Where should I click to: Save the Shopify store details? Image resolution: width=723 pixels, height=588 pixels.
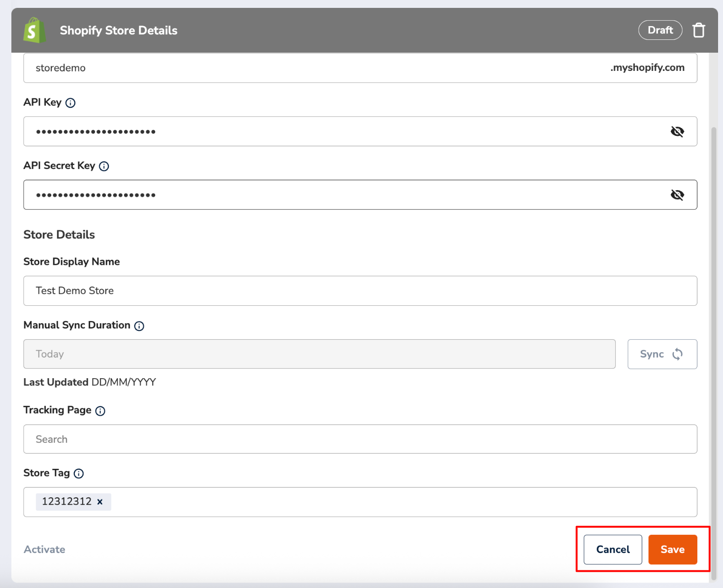coord(672,550)
